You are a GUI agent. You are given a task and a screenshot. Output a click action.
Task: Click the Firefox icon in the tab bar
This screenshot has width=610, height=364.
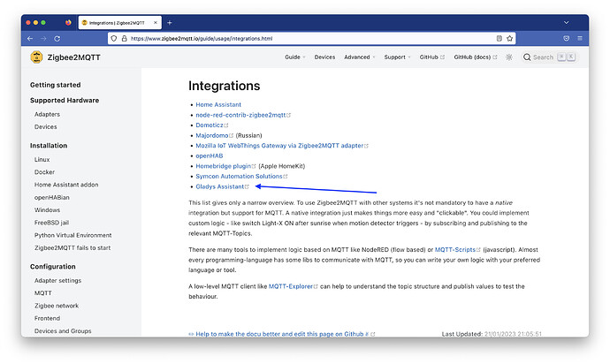coord(68,23)
